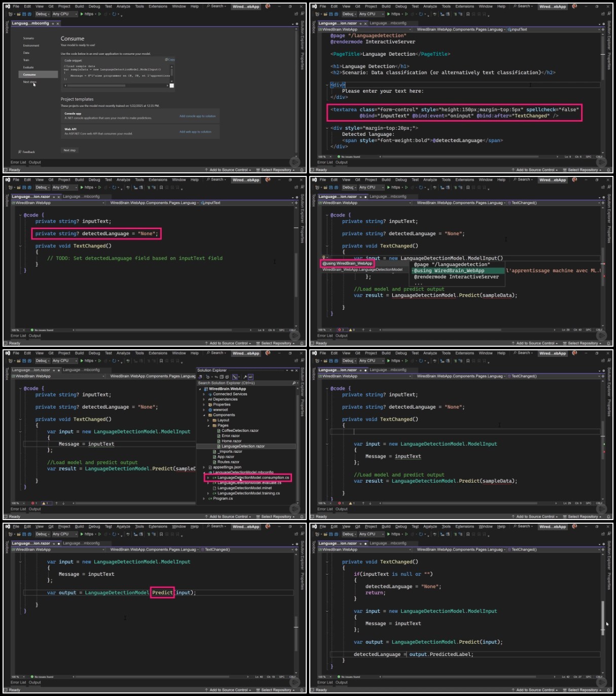Close the Languag...mbconfig tab in the Consume window
The image size is (616, 696).
click(x=58, y=24)
